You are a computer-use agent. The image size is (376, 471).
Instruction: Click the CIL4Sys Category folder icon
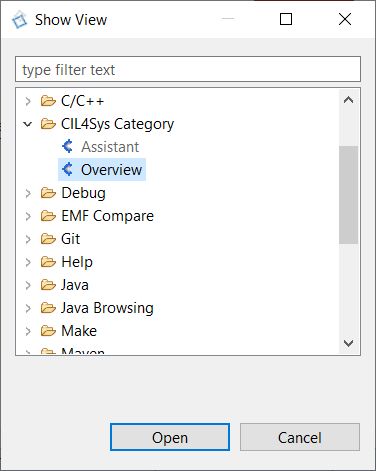[48, 124]
